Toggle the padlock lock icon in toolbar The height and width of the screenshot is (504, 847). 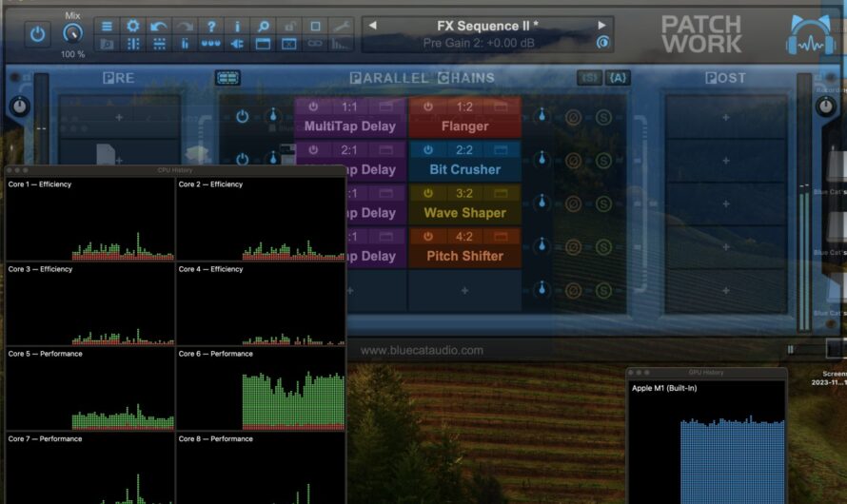point(289,26)
